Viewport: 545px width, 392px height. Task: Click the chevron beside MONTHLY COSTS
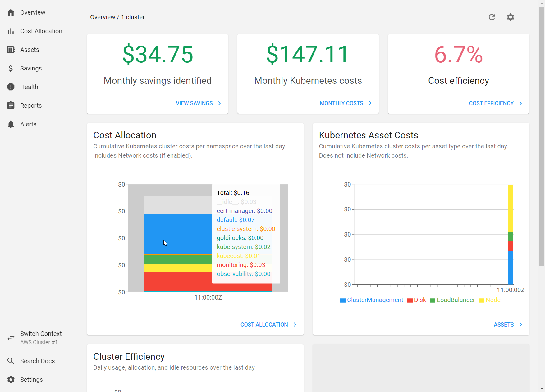click(370, 103)
